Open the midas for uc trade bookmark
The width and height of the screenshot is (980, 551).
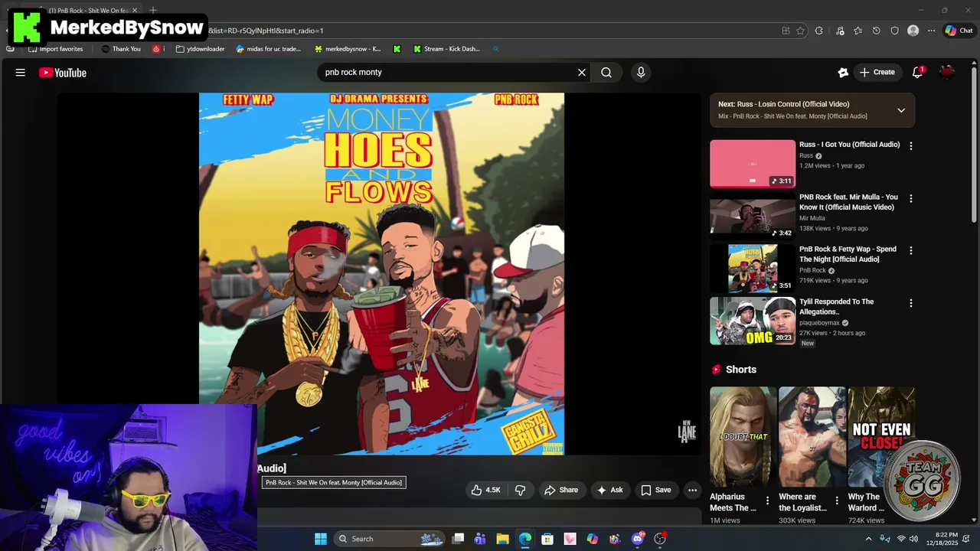[268, 49]
